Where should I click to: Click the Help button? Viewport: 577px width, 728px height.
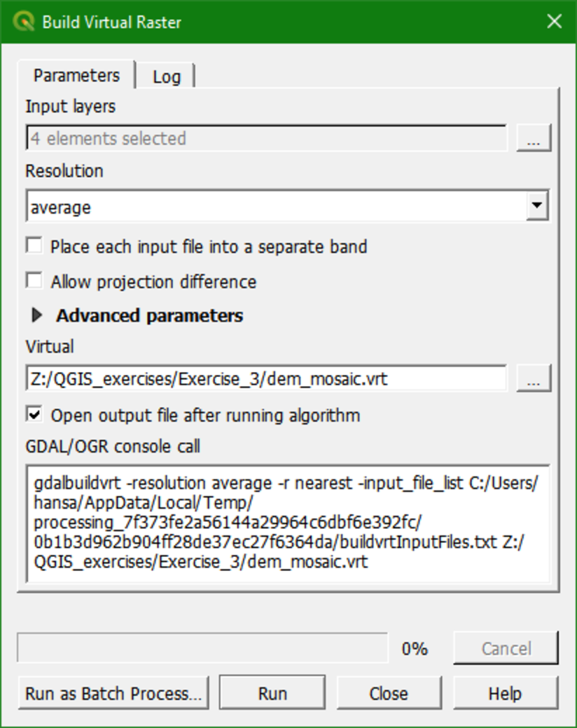tap(506, 693)
